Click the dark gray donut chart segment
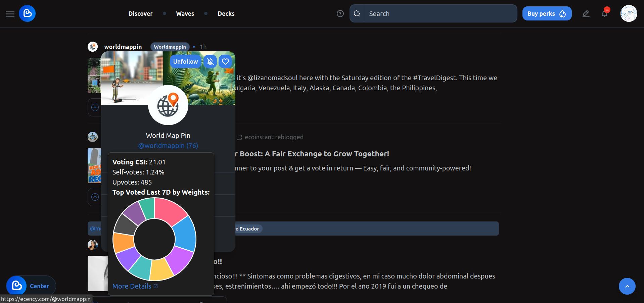The width and height of the screenshot is (644, 303). (125, 225)
